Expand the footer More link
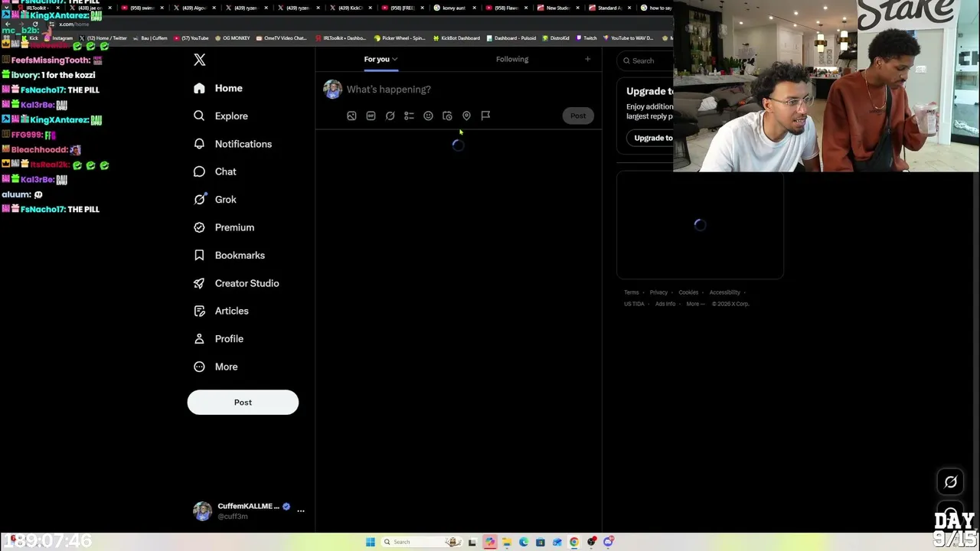 pyautogui.click(x=694, y=304)
